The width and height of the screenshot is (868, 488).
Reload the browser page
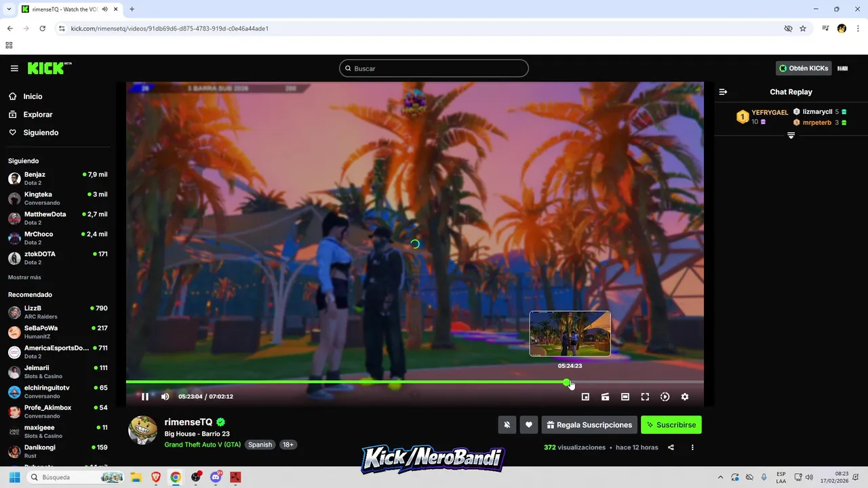point(42,28)
